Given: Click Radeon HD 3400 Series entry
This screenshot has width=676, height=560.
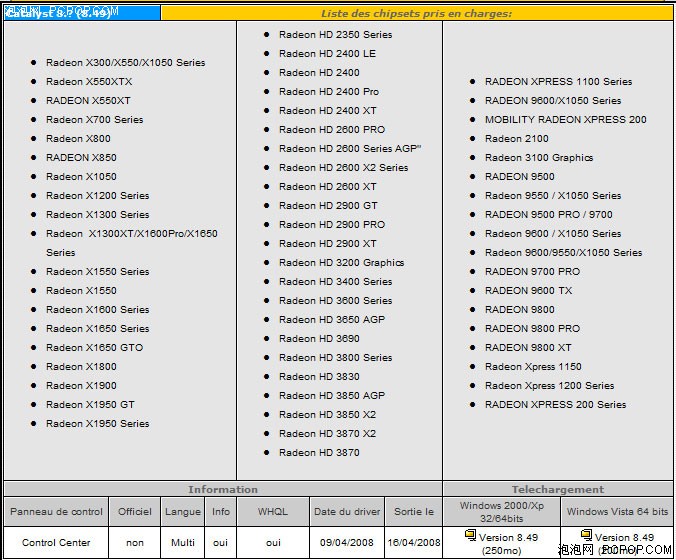Looking at the screenshot, I should pyautogui.click(x=335, y=282).
